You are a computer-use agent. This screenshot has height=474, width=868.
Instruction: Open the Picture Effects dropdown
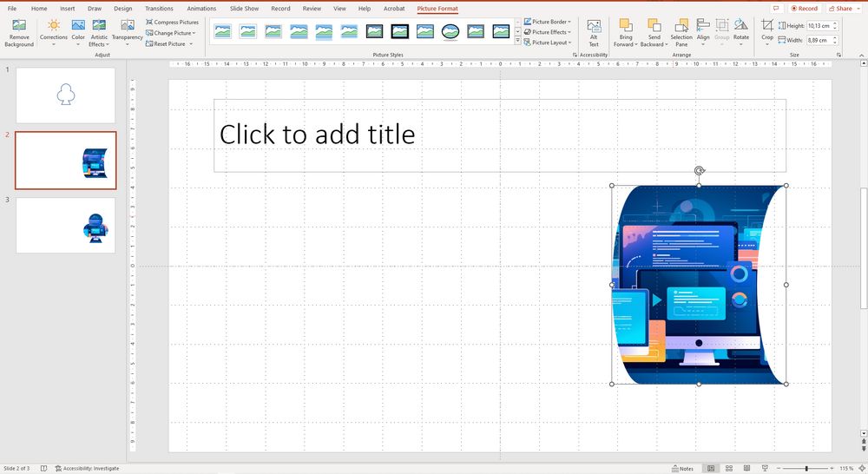coord(548,32)
